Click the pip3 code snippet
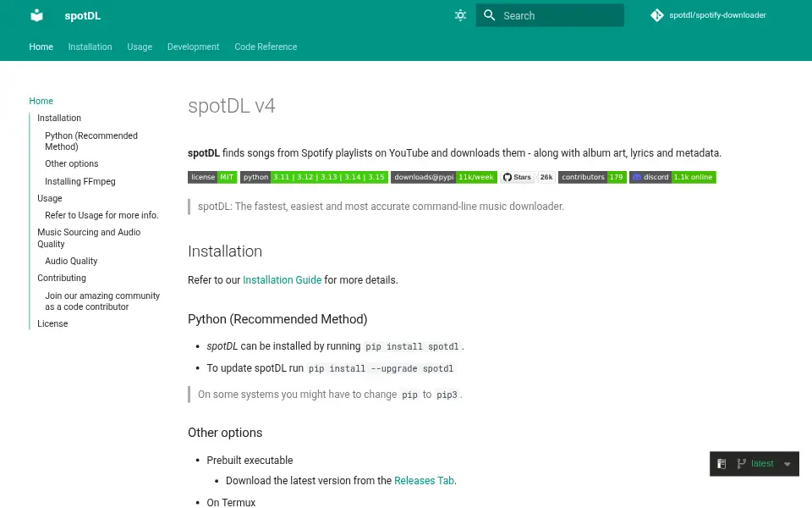Viewport: 812px width, 508px height. (447, 395)
